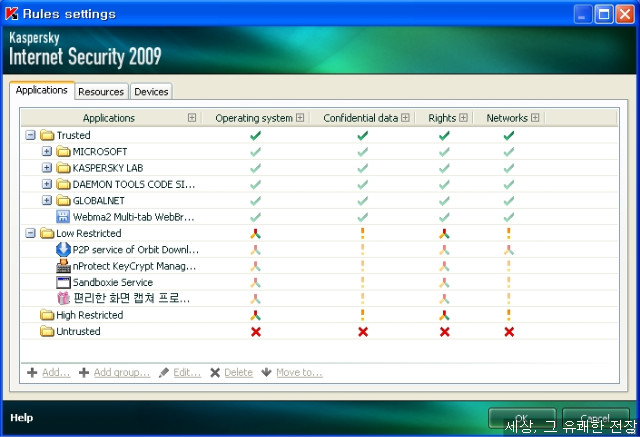Collapse the Trusted group
The height and width of the screenshot is (437, 640).
31,135
